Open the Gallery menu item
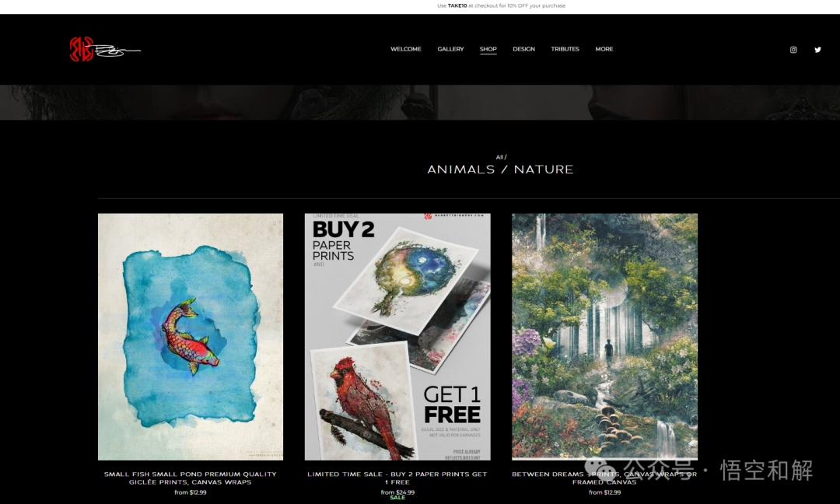 tap(450, 49)
